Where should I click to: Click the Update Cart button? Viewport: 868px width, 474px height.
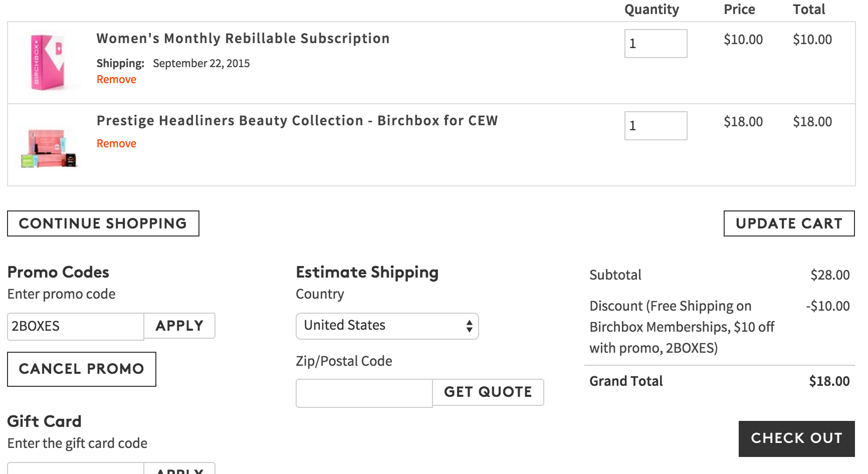pos(789,223)
